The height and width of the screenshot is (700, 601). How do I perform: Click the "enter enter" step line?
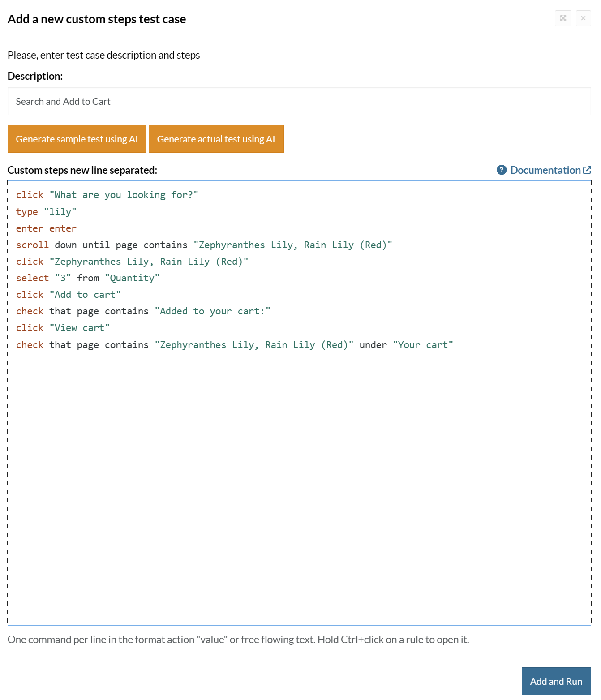(47, 228)
